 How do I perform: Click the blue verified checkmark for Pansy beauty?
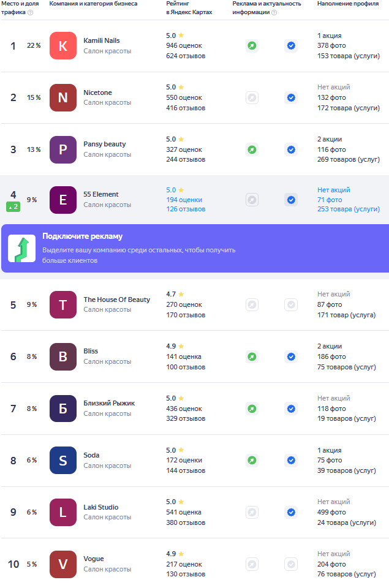291,149
